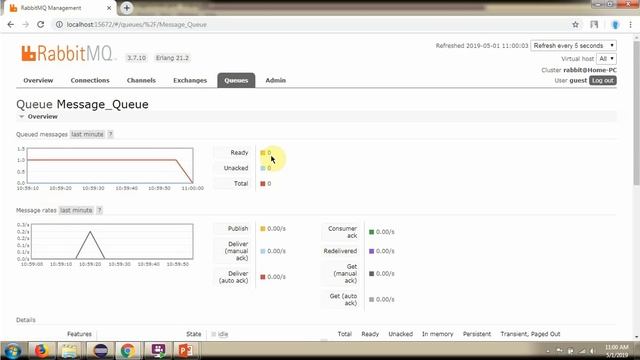The height and width of the screenshot is (360, 640).
Task: Open Eclipse from the taskbar
Action: point(100,351)
